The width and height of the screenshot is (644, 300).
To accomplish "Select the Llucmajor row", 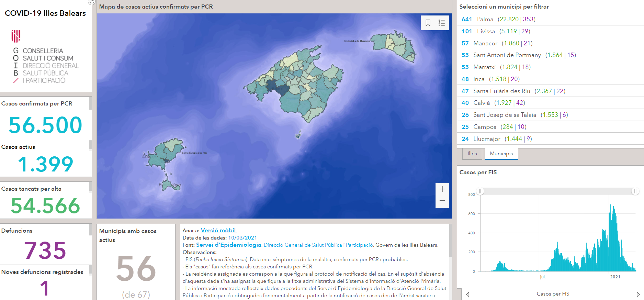I will pyautogui.click(x=551, y=139).
